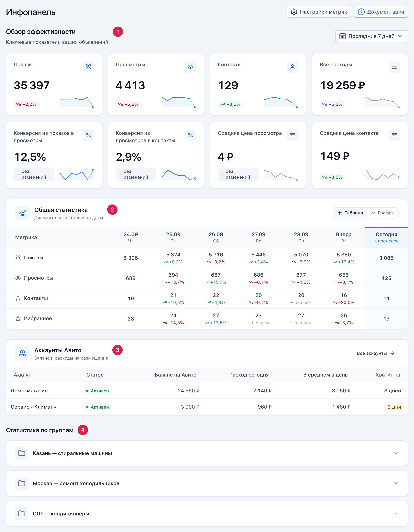Select the Вчера column header
Image resolution: width=414 pixels, height=532 pixels.
(x=344, y=237)
